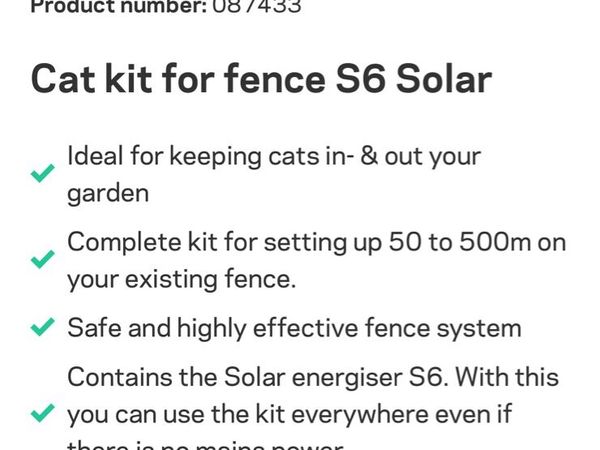Click the words 'Cat kit' in the heading
The width and height of the screenshot is (600, 450).
91,79
